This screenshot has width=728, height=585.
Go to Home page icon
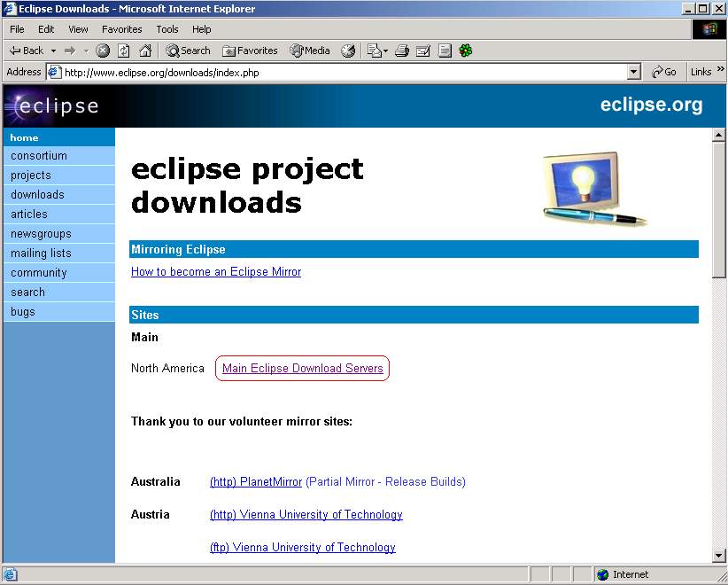[145, 51]
